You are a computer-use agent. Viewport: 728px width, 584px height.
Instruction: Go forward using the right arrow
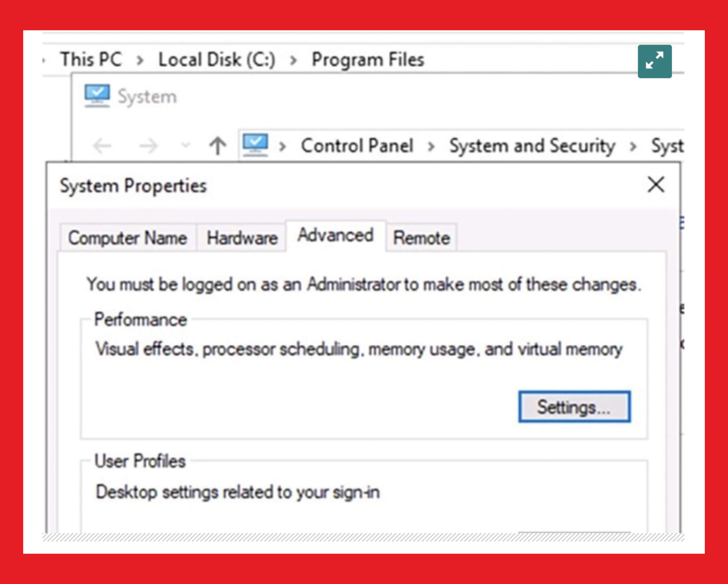coord(148,146)
